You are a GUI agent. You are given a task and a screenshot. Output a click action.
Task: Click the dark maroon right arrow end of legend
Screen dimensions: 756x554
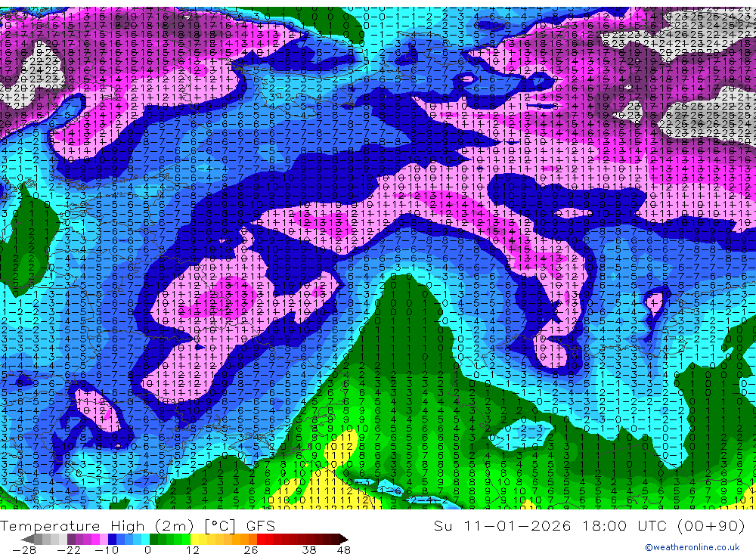click(344, 539)
